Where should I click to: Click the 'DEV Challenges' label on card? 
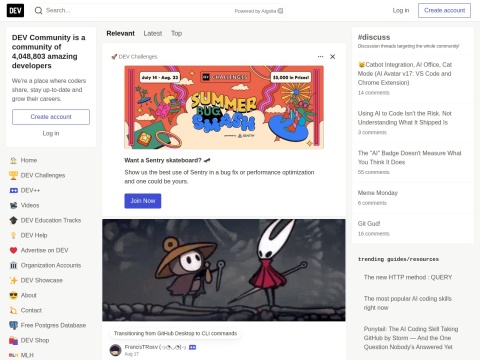coord(138,57)
